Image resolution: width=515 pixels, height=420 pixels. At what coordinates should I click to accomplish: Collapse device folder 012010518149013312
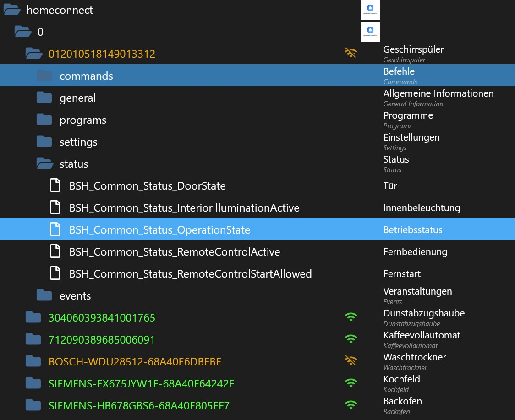click(x=33, y=54)
